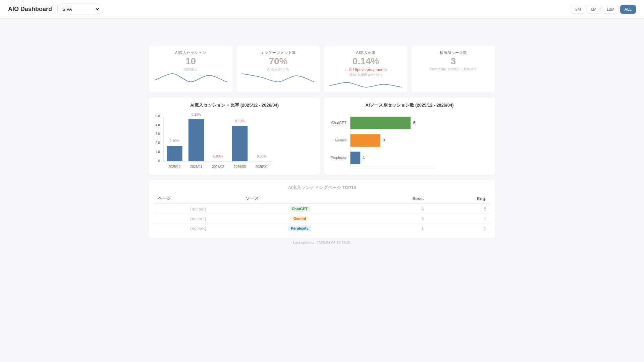
Task: Click the AIO Dashboard title
Action: click(x=30, y=9)
